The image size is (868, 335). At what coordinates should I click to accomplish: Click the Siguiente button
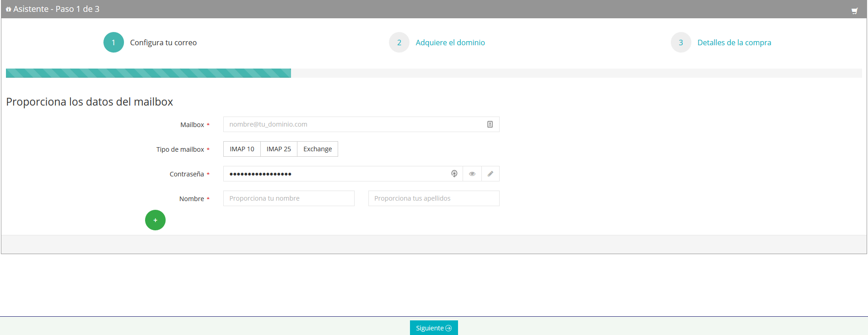(x=434, y=328)
